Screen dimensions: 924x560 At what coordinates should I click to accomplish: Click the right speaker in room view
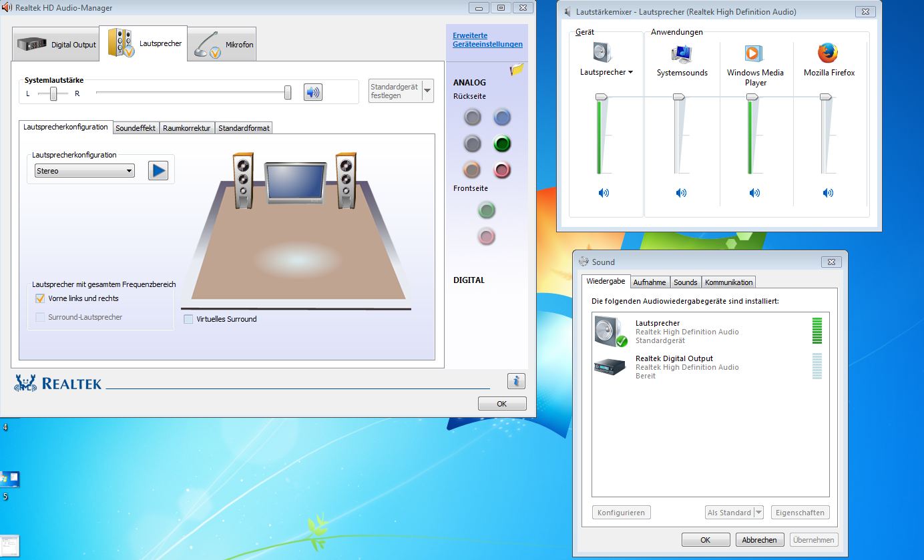click(x=346, y=180)
